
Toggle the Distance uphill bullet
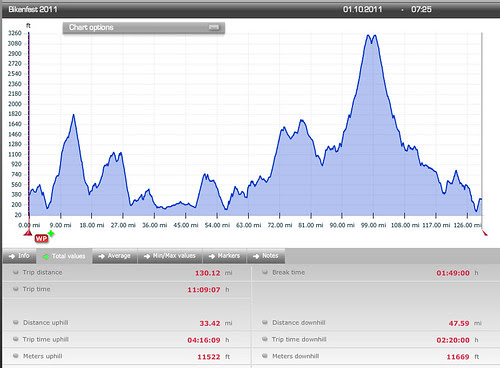click(x=15, y=322)
